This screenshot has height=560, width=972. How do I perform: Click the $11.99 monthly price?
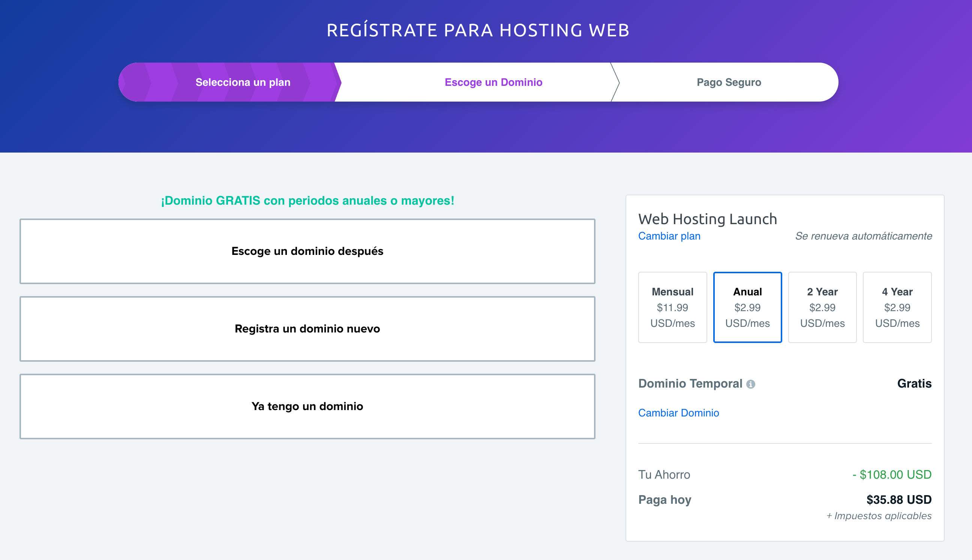pos(673,307)
